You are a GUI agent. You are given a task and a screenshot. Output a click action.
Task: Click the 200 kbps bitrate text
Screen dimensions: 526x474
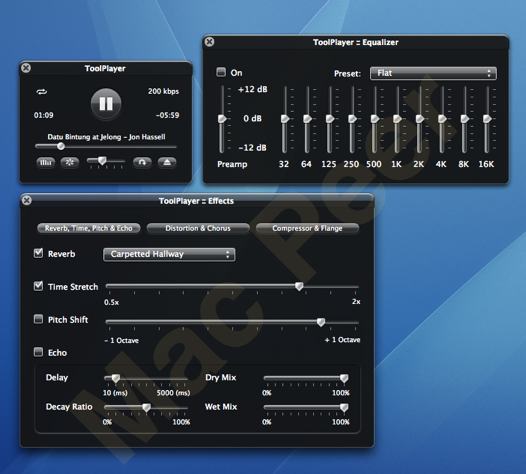[163, 91]
